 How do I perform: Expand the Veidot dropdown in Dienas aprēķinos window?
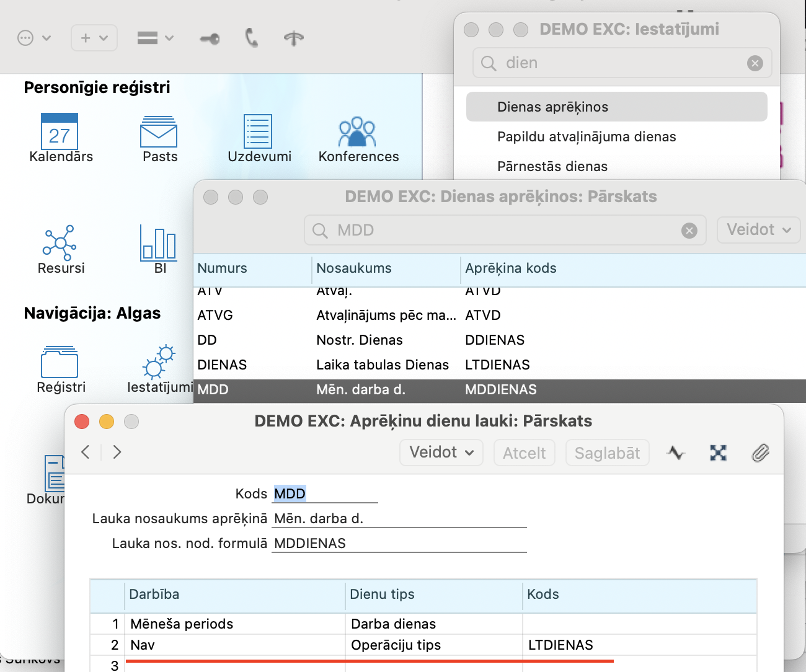(758, 230)
